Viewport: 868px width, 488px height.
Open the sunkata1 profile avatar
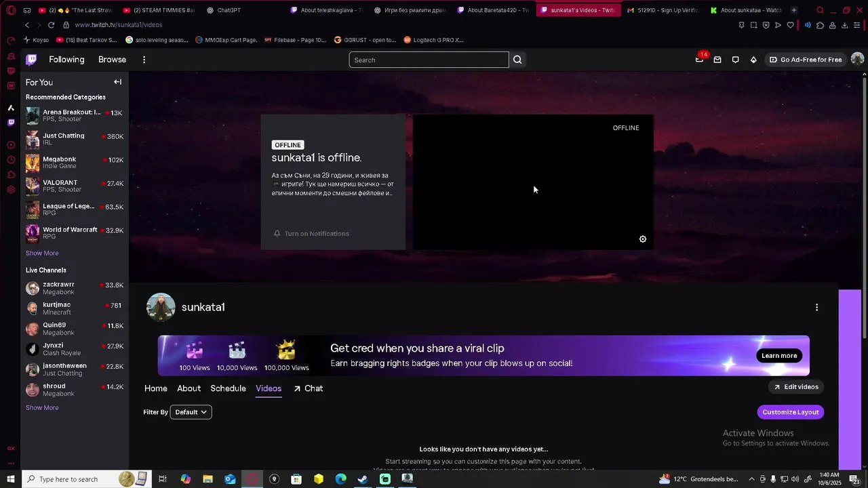(x=161, y=307)
